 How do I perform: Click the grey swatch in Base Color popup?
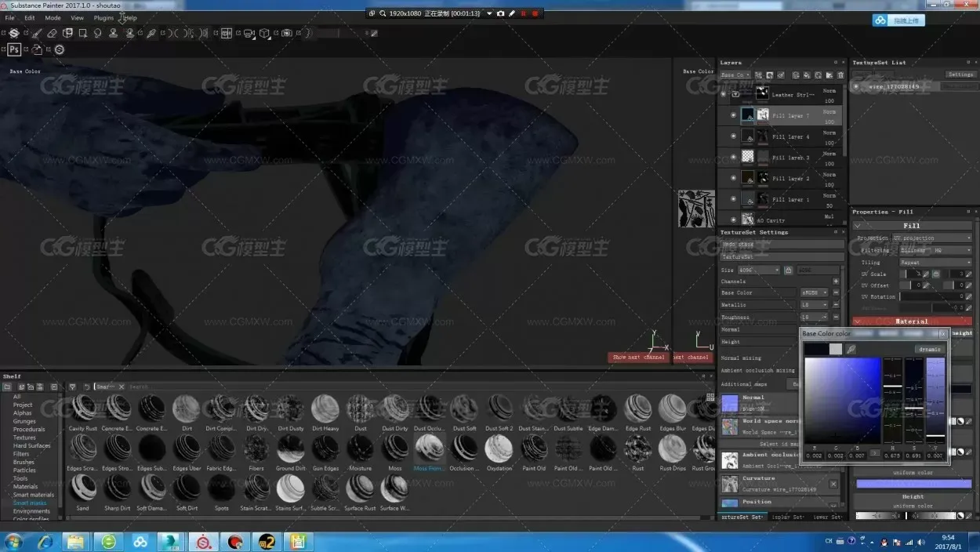coord(836,349)
